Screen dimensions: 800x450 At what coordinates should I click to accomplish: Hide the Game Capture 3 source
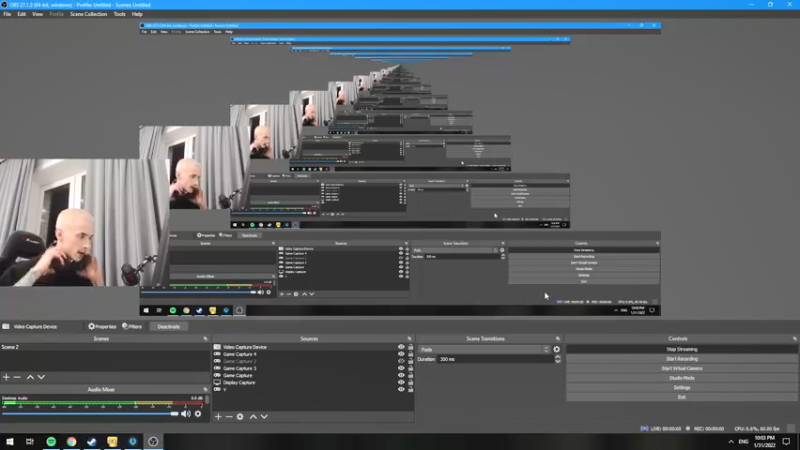[x=401, y=368]
